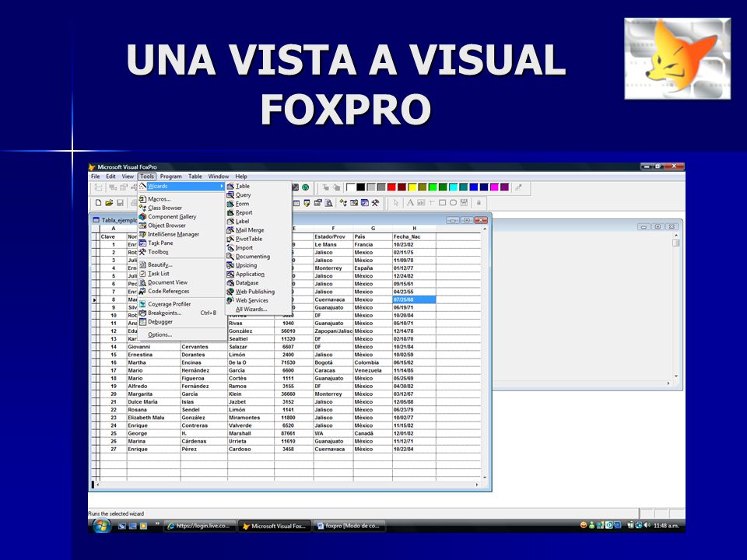Open the Wizards submenu arrow

pyautogui.click(x=222, y=186)
